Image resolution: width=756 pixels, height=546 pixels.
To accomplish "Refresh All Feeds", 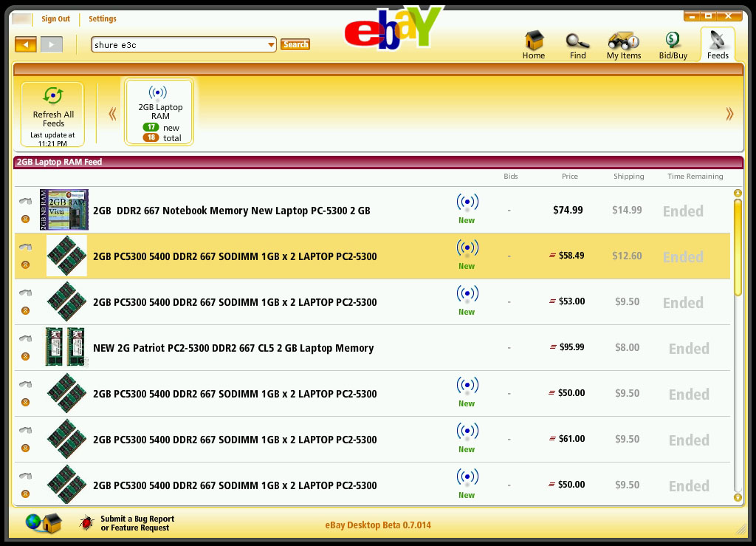I will coord(53,115).
